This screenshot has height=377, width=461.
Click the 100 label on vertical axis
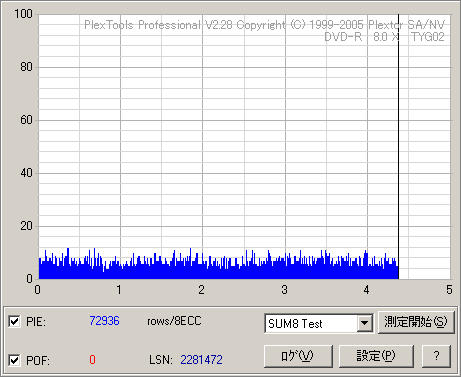(x=23, y=14)
